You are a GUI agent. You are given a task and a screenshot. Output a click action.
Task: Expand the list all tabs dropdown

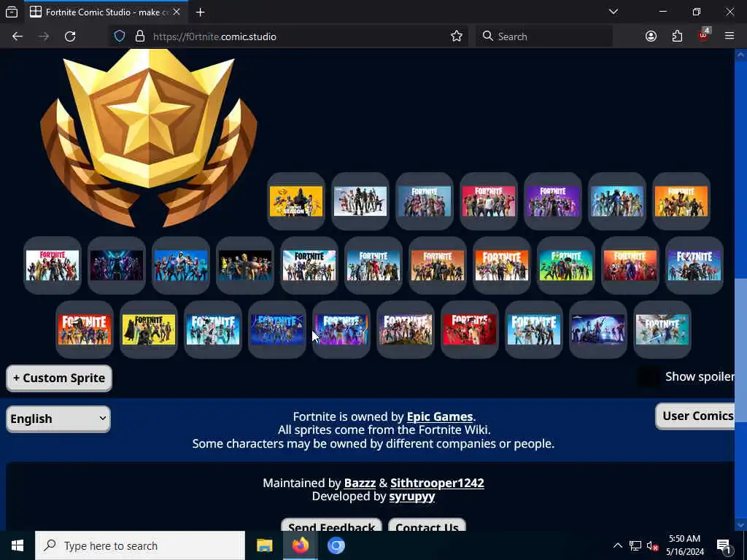613,12
